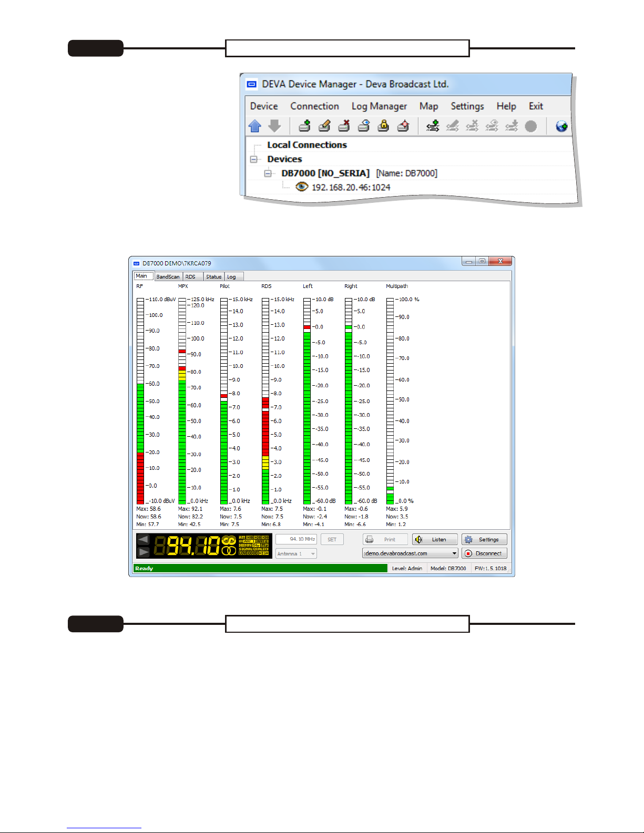
Task: Click the add connection icon with green plus
Action: coord(433,126)
